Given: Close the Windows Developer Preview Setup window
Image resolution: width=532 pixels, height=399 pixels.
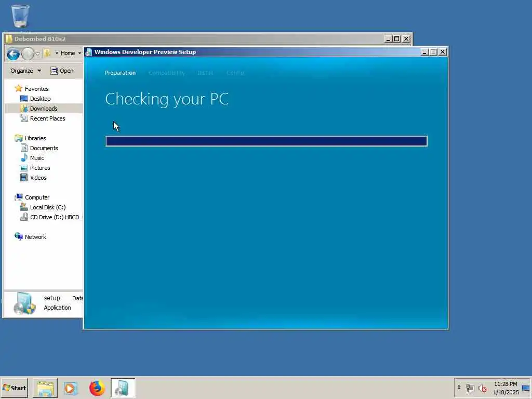Looking at the screenshot, I should pyautogui.click(x=443, y=52).
